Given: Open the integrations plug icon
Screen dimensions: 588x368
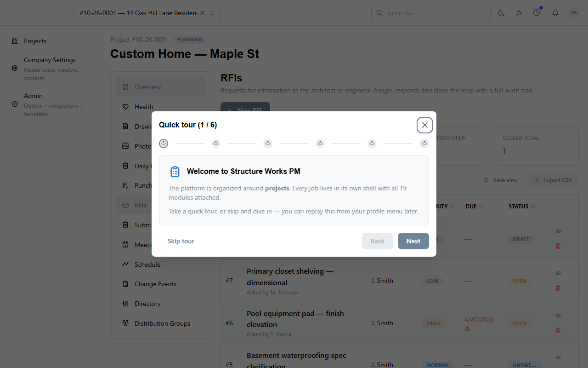Looking at the screenshot, I should tap(519, 13).
